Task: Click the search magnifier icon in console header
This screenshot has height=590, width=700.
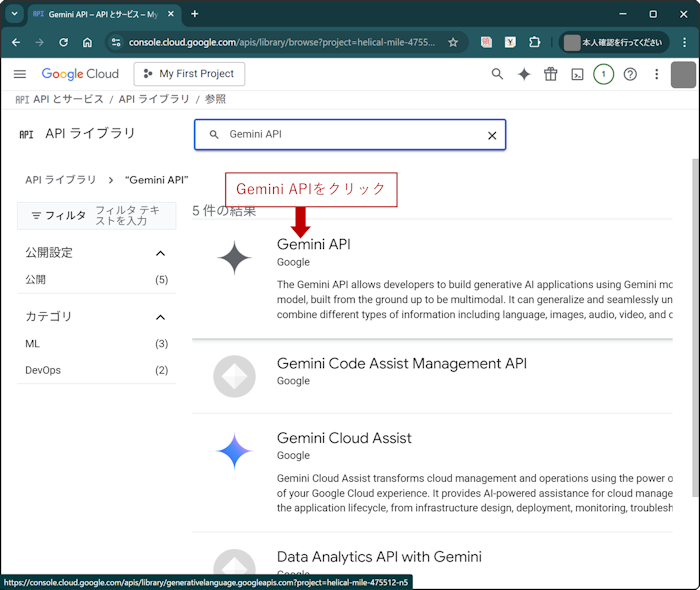Action: pos(497,74)
